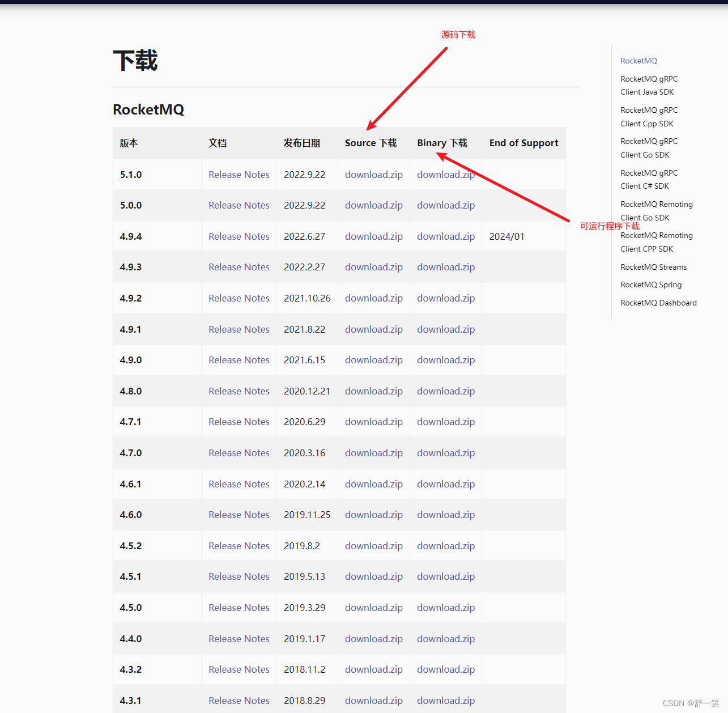Go to RocketMQ Remoting Client Go SDK

[x=657, y=211]
